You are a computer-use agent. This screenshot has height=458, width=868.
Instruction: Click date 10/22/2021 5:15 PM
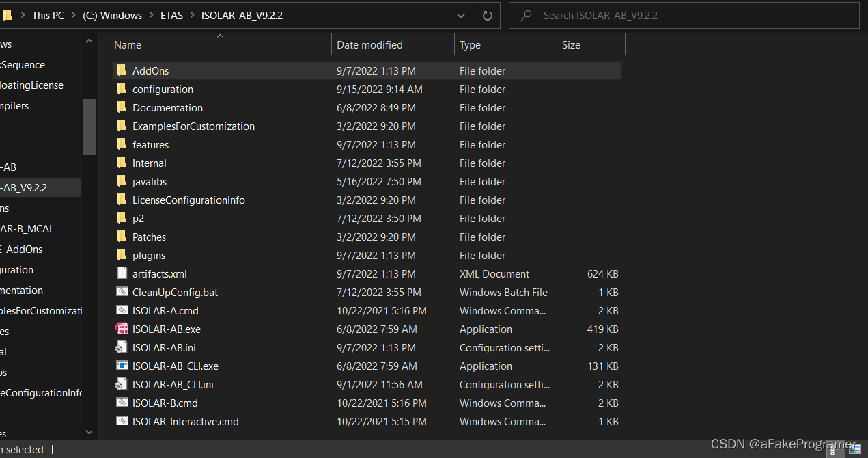tap(382, 421)
